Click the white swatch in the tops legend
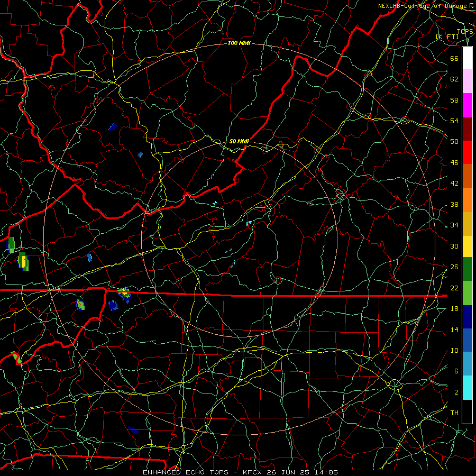Screen dimensions: 476x476 467,58
